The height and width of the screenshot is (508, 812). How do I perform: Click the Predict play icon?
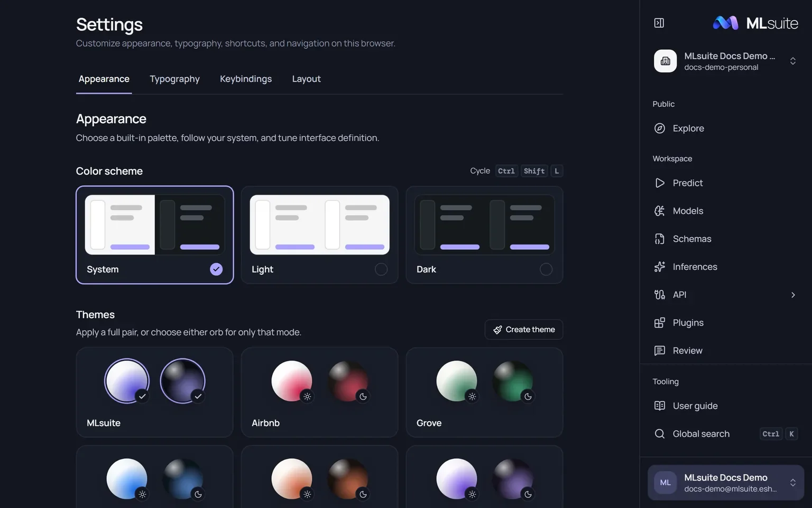coord(659,183)
